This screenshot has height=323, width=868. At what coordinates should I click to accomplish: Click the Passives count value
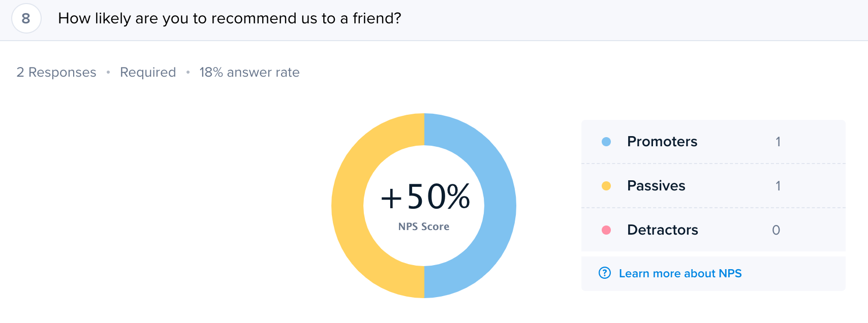pyautogui.click(x=778, y=186)
